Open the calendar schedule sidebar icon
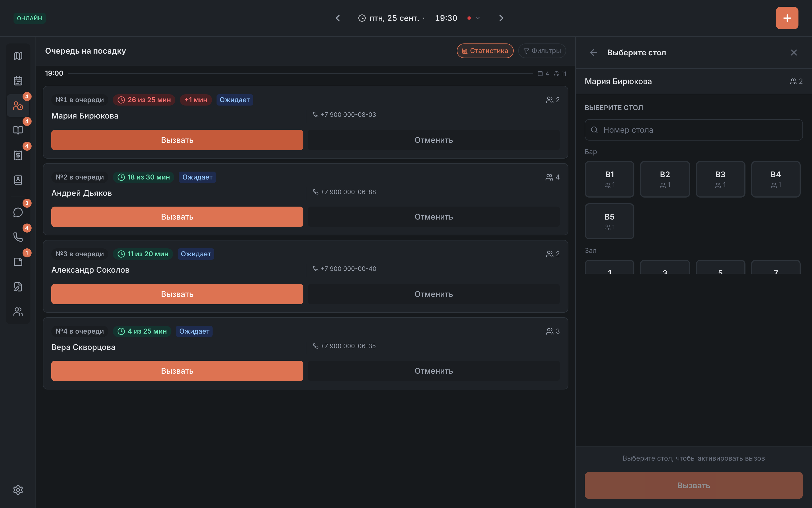812x508 pixels. coord(18,81)
